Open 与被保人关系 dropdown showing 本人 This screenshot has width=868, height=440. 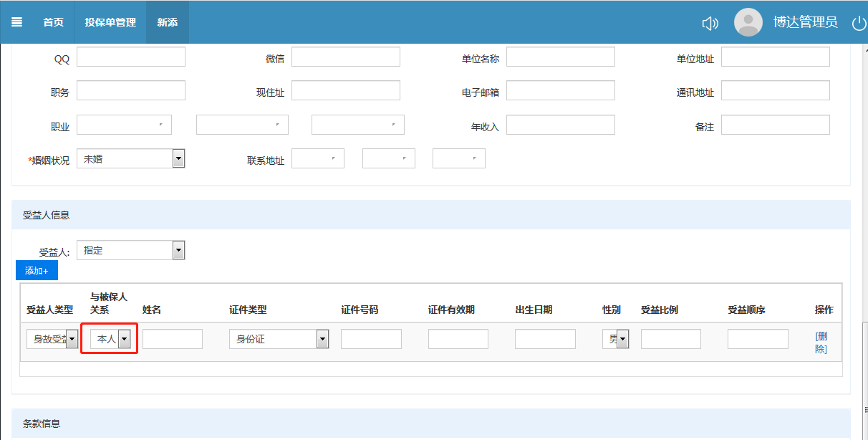pyautogui.click(x=110, y=339)
